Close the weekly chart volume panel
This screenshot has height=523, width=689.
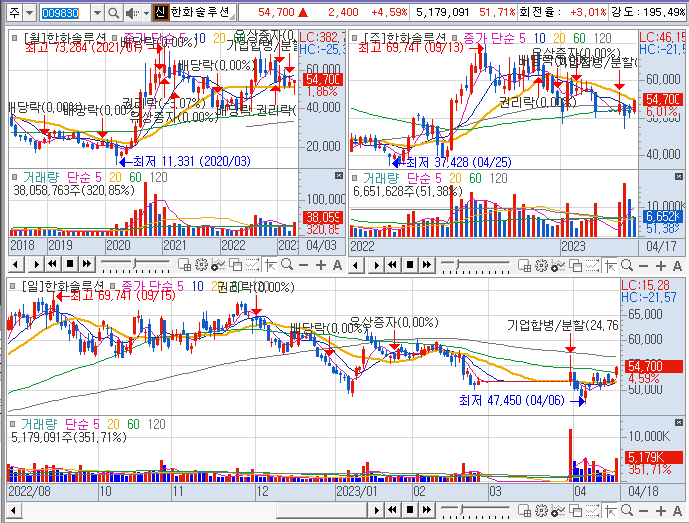click(679, 176)
